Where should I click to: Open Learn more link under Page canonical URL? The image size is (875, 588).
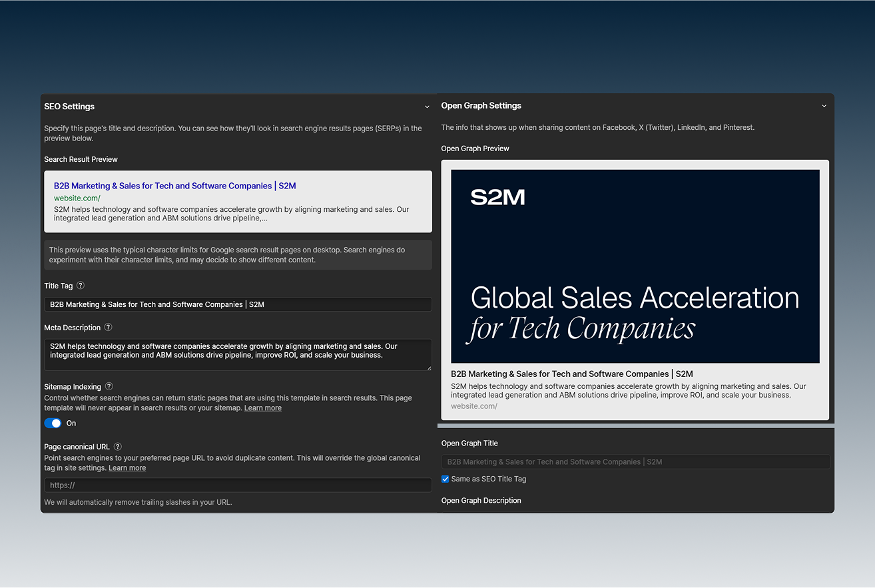[x=127, y=468]
